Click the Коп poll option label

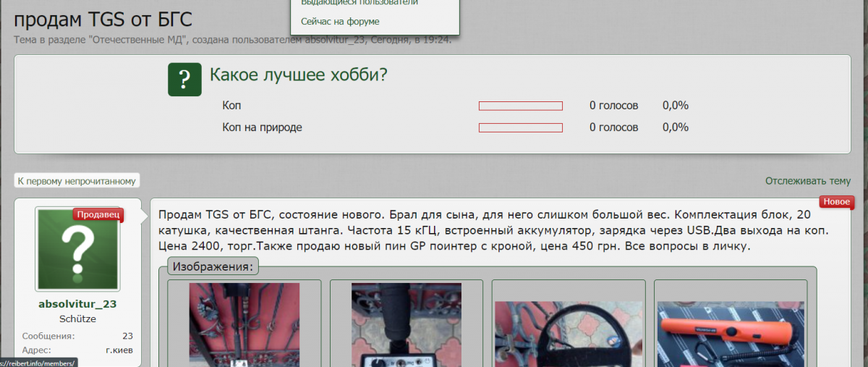coord(231,106)
